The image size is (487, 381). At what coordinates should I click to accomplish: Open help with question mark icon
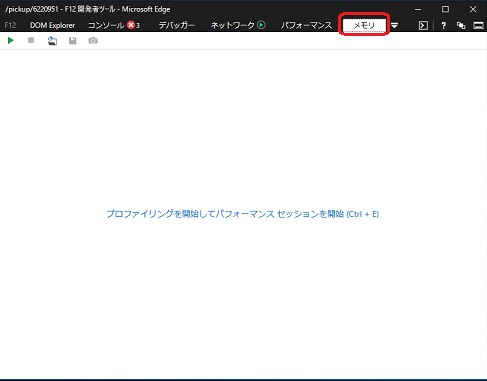(x=443, y=25)
